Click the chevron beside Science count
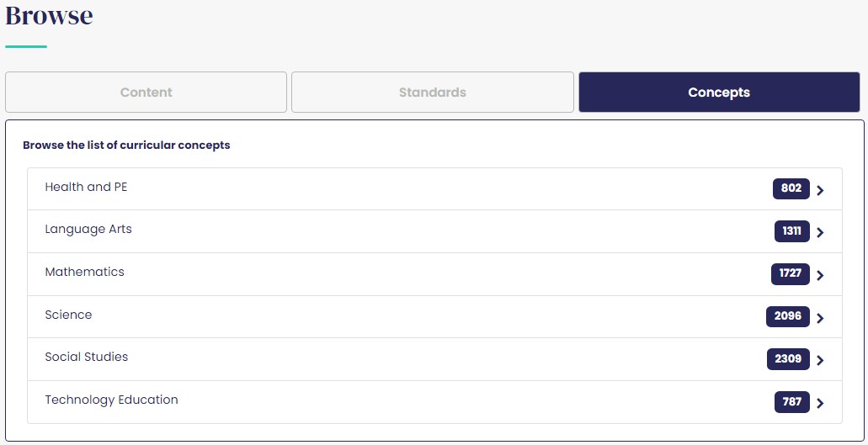The height and width of the screenshot is (445, 868). 820,318
